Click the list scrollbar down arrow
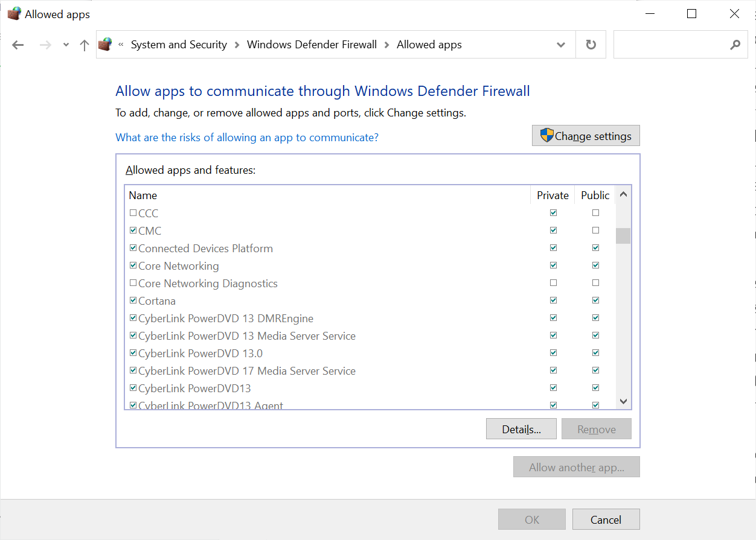Viewport: 756px width, 540px height. tap(624, 401)
